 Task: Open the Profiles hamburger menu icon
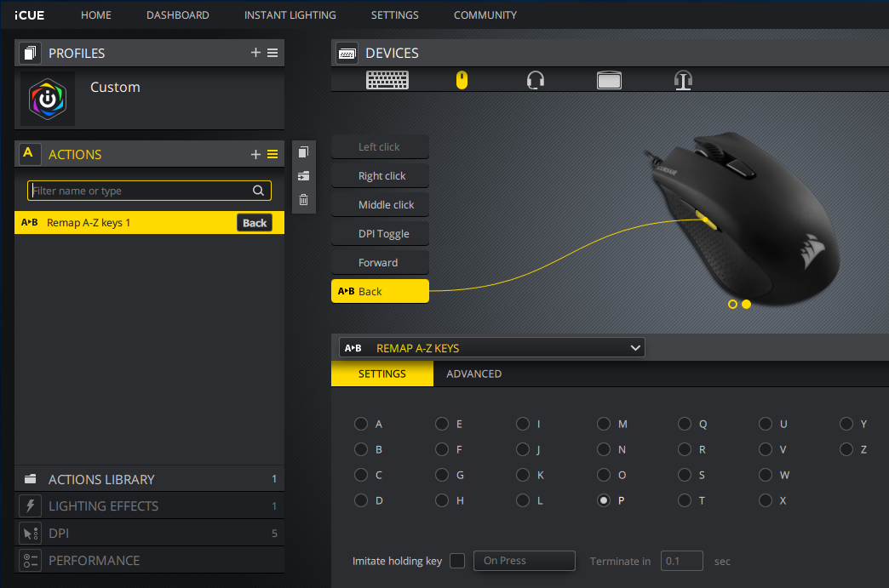[x=272, y=53]
